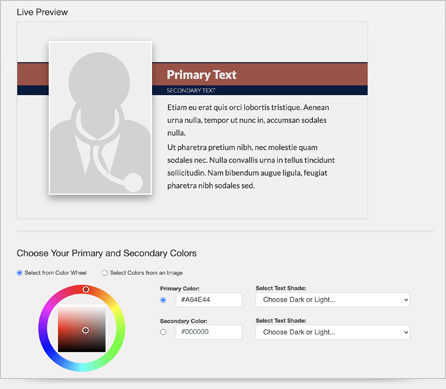Click the hue ring handle on the color wheel

point(86,289)
